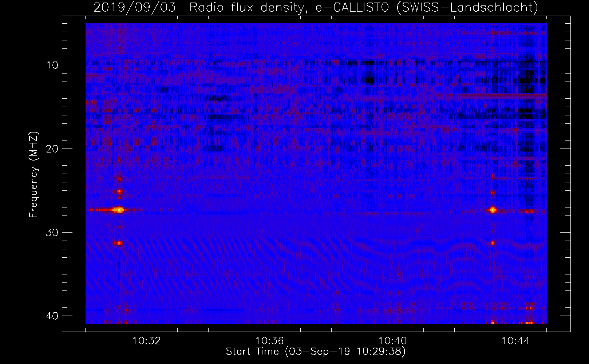Click the frequency tick label 10
The image size is (589, 364).
coord(52,65)
